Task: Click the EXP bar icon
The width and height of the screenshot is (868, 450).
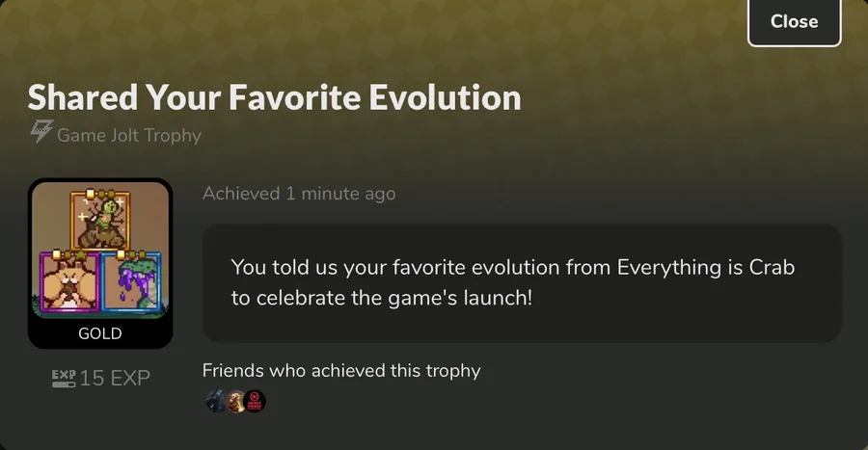Action: (x=64, y=378)
